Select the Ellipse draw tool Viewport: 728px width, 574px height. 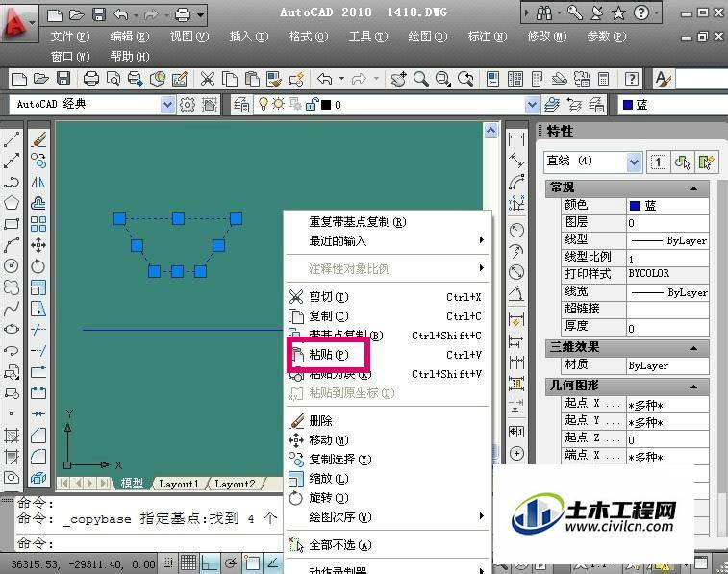(12, 330)
